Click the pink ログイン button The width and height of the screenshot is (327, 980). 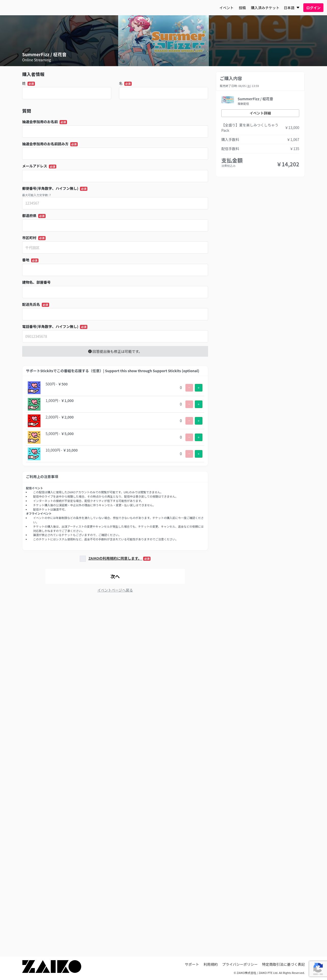pyautogui.click(x=313, y=8)
